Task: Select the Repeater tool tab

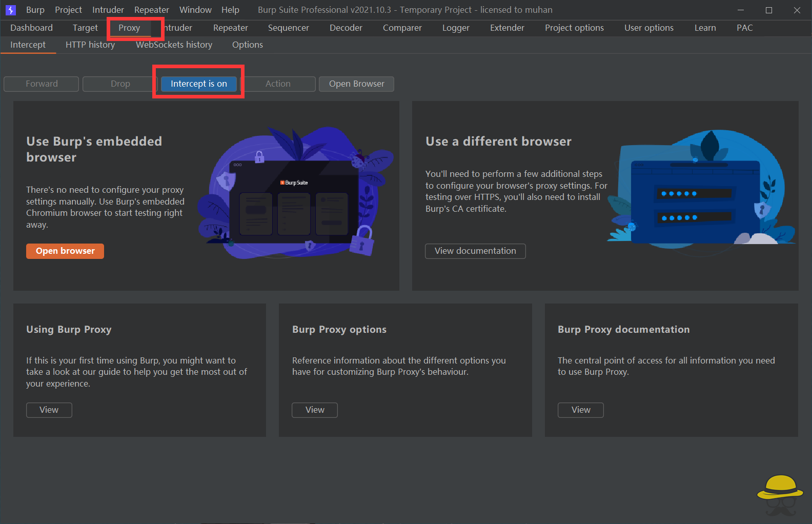Action: click(230, 28)
